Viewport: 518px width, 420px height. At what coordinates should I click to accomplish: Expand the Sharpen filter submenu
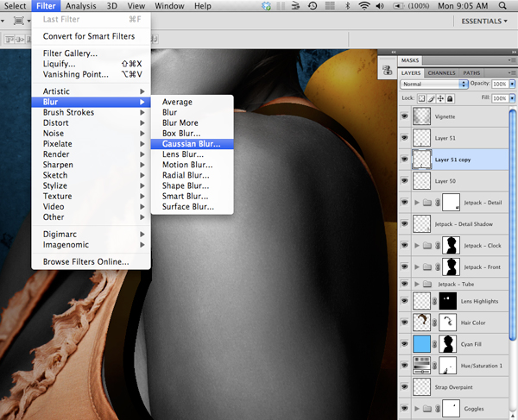coord(91,165)
